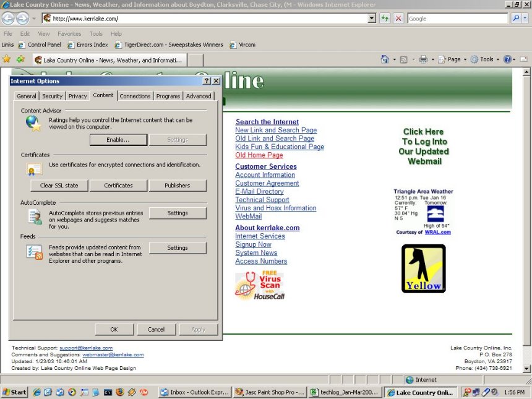Click the Publishers button

point(178,185)
